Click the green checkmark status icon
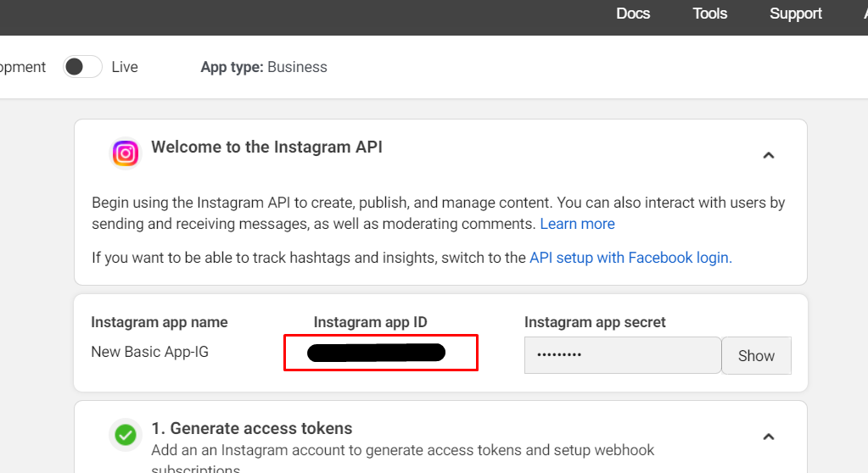Viewport: 868px width, 473px height. (126, 435)
